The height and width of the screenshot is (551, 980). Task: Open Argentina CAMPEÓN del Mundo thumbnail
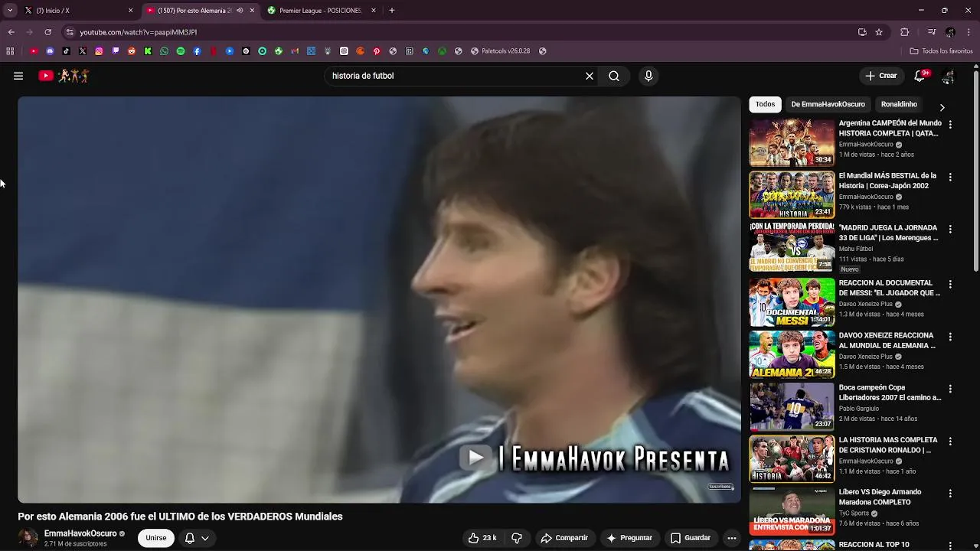pos(792,142)
